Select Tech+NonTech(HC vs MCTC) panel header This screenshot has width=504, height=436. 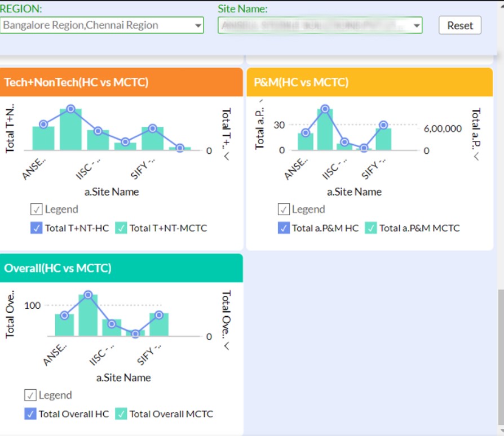coord(121,82)
